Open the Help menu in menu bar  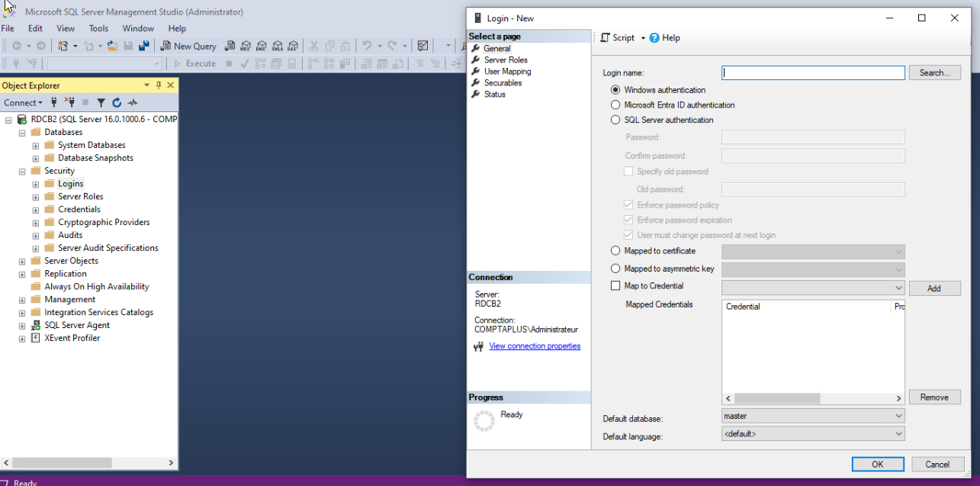click(x=177, y=28)
